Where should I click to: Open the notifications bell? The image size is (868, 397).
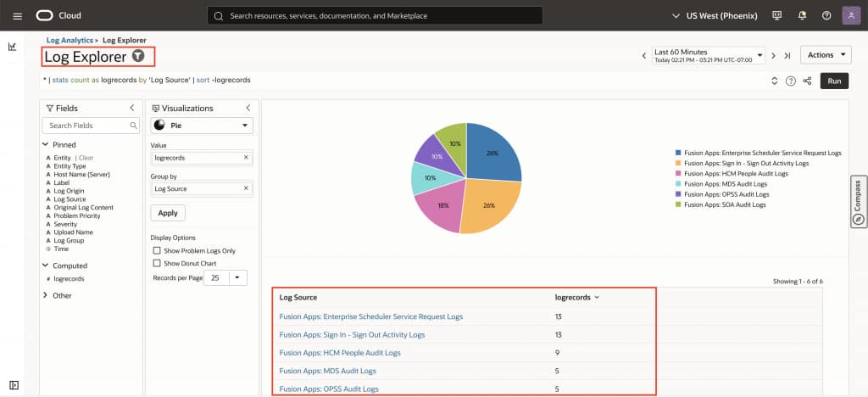802,15
